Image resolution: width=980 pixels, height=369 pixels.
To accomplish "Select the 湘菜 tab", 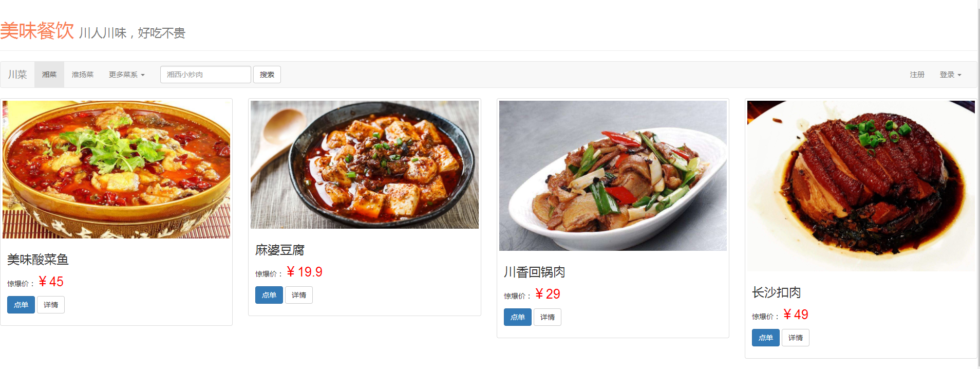I will point(49,75).
